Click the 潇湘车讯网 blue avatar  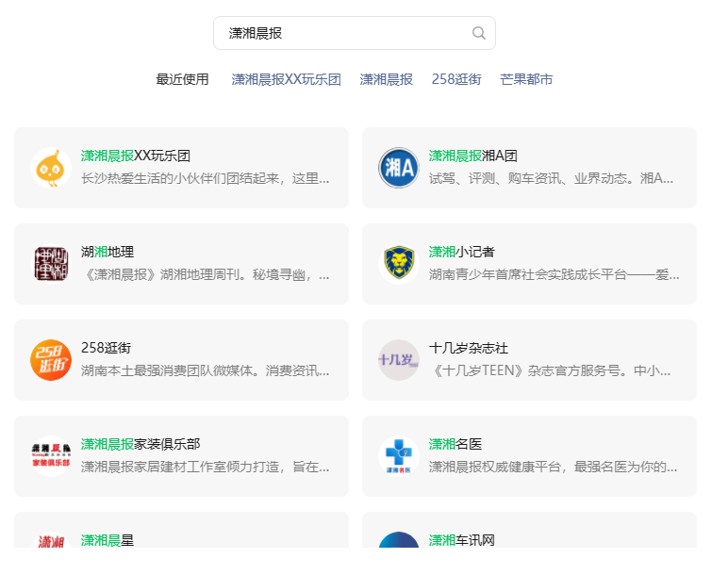click(x=399, y=539)
